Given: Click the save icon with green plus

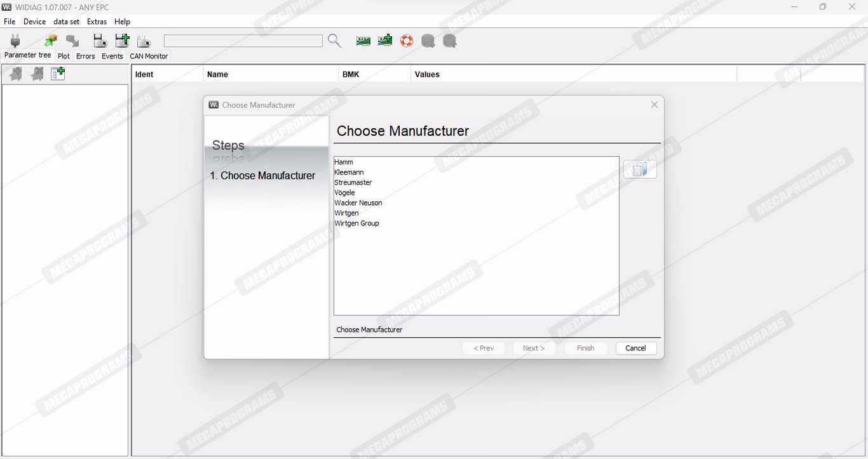Looking at the screenshot, I should (x=122, y=41).
